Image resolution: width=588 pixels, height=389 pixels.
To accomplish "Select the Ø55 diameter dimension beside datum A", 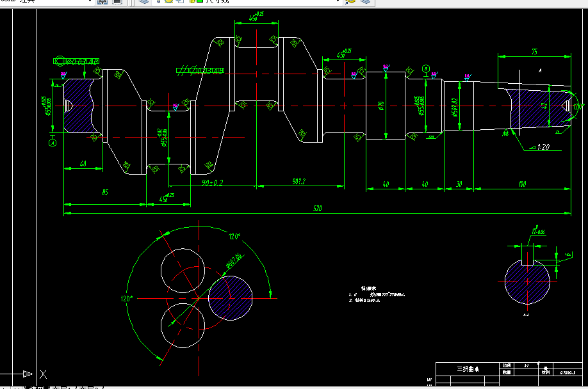I will (x=46, y=106).
